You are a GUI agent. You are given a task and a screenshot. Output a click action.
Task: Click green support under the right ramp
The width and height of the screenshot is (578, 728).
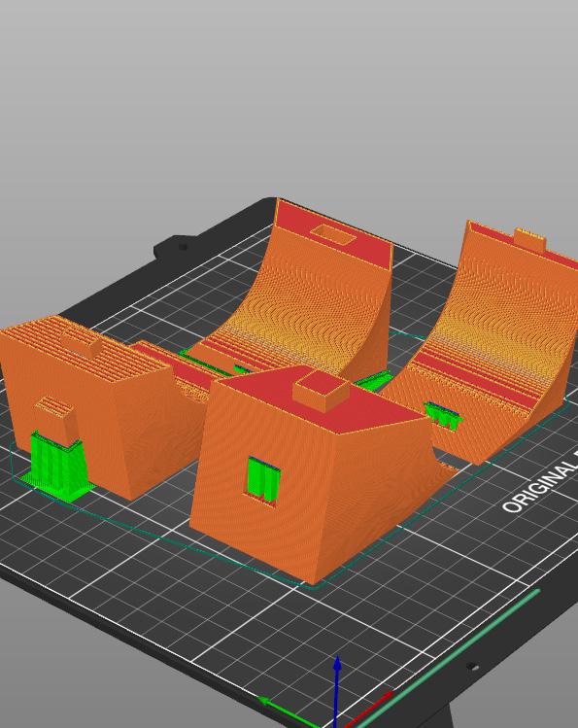click(x=443, y=416)
